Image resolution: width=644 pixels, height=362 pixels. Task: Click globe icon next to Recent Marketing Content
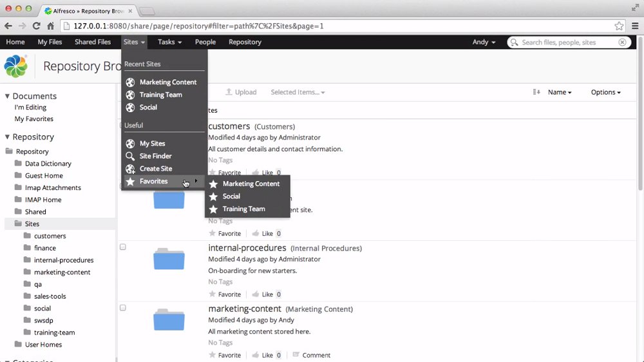pyautogui.click(x=130, y=82)
